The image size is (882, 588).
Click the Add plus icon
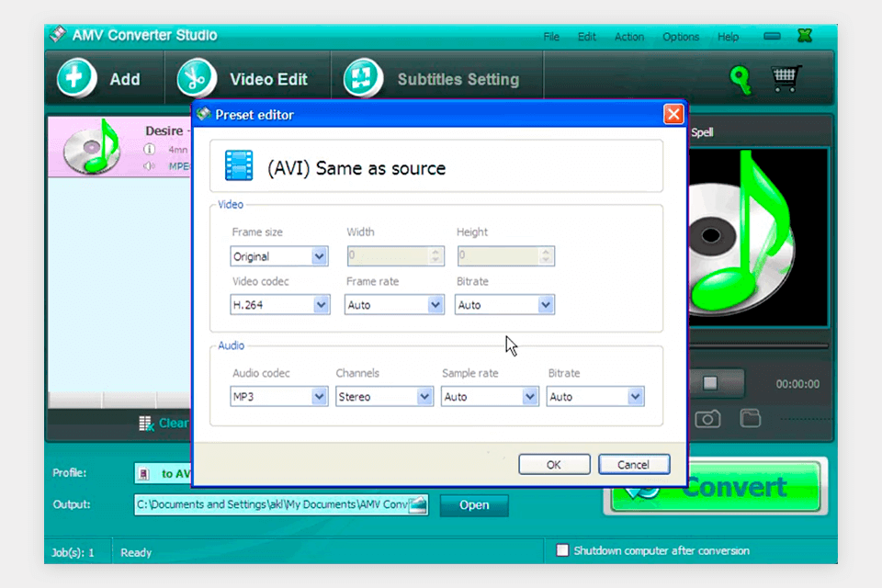[76, 78]
